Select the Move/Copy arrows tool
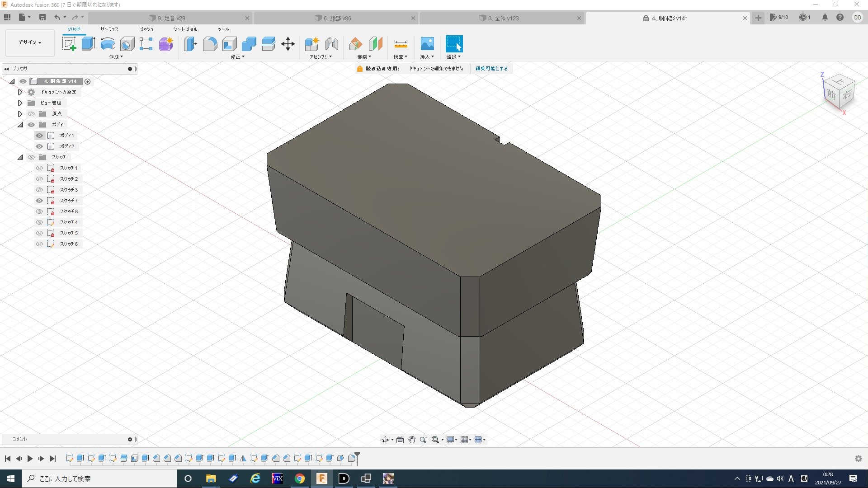868x488 pixels. [288, 44]
